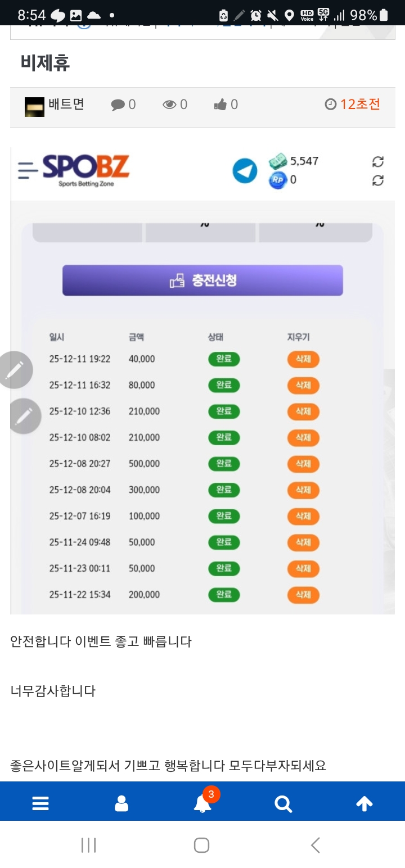Refresh the cash balance
Viewport: 405px width, 868px height.
pos(378,162)
